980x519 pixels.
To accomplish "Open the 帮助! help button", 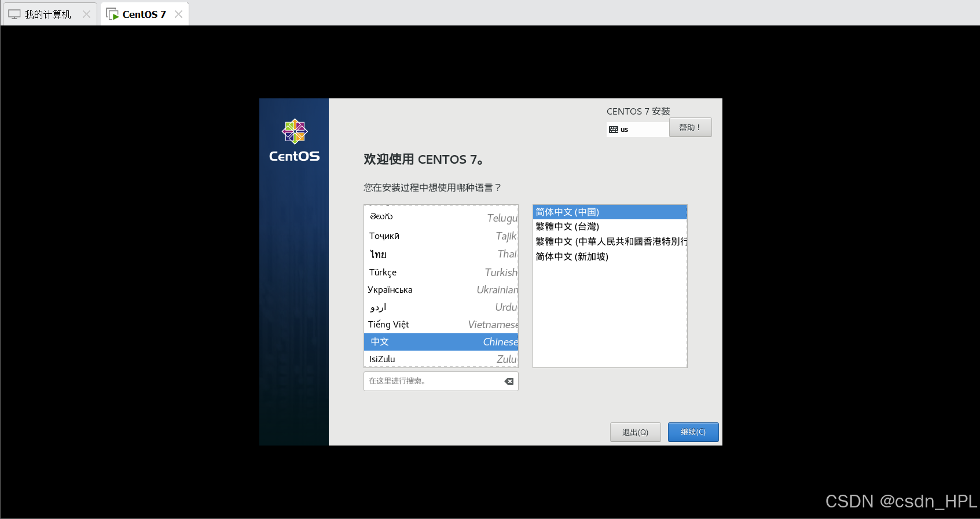I will 690,127.
